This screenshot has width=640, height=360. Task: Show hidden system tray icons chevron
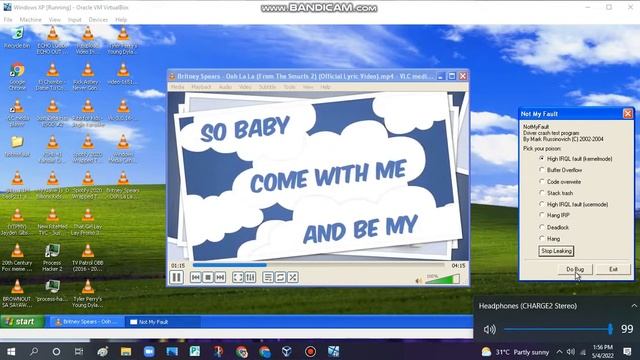click(x=559, y=352)
